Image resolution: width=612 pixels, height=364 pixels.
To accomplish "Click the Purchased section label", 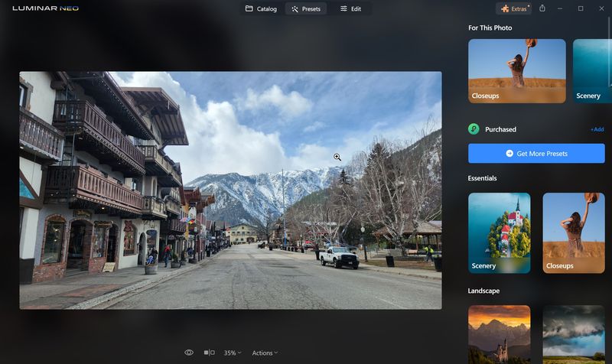I will (x=500, y=129).
